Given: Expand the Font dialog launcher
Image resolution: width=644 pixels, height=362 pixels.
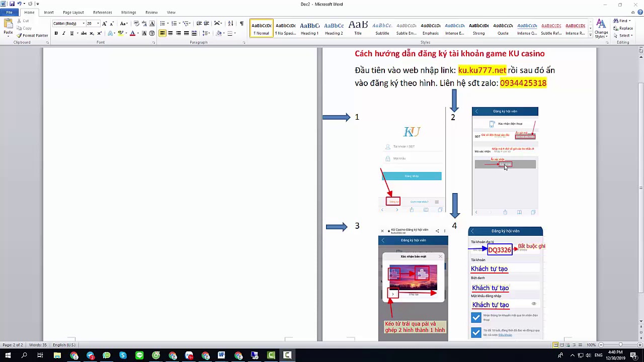Looking at the screenshot, I should [153, 43].
